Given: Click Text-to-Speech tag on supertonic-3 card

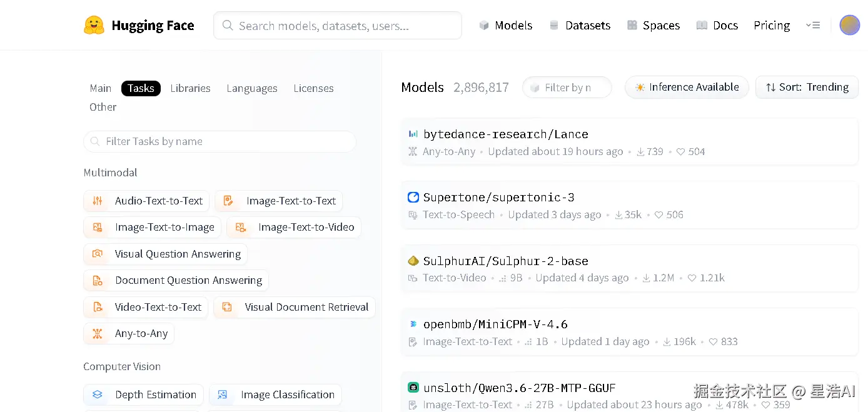Looking at the screenshot, I should pos(458,215).
